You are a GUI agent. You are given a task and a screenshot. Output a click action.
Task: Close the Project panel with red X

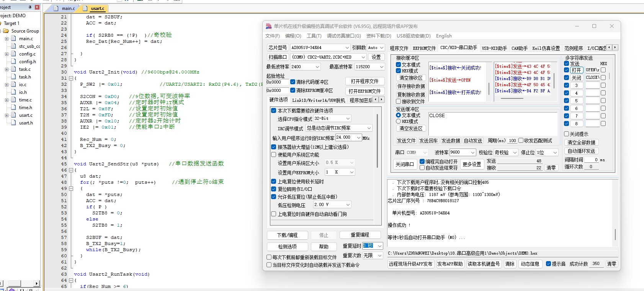coord(37,7)
